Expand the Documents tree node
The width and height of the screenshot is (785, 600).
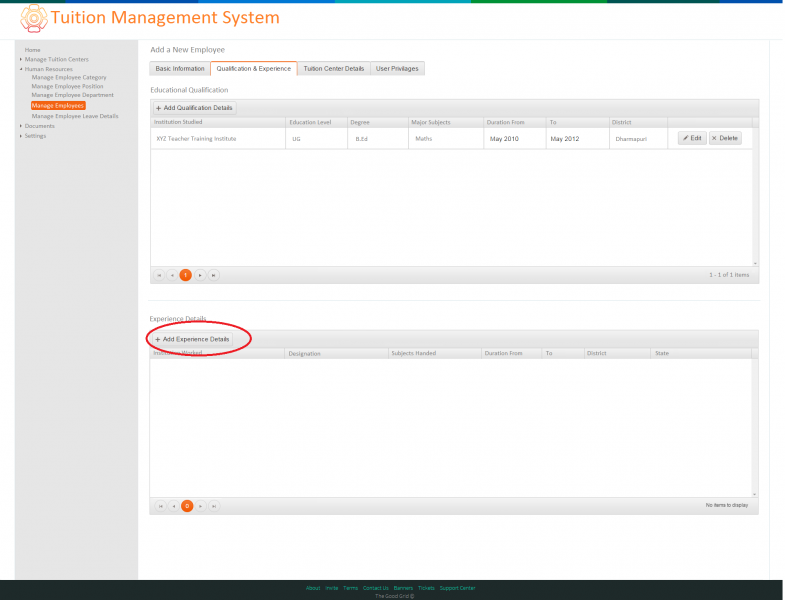[x=21, y=126]
